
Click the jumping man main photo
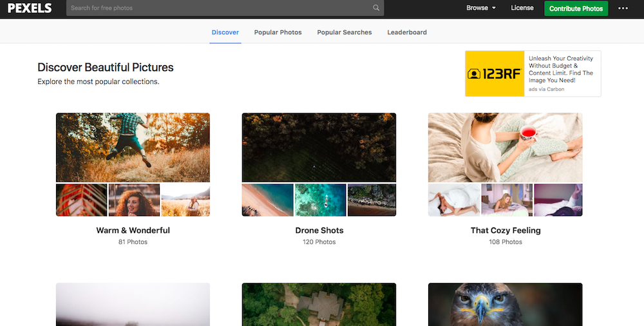[x=133, y=148]
